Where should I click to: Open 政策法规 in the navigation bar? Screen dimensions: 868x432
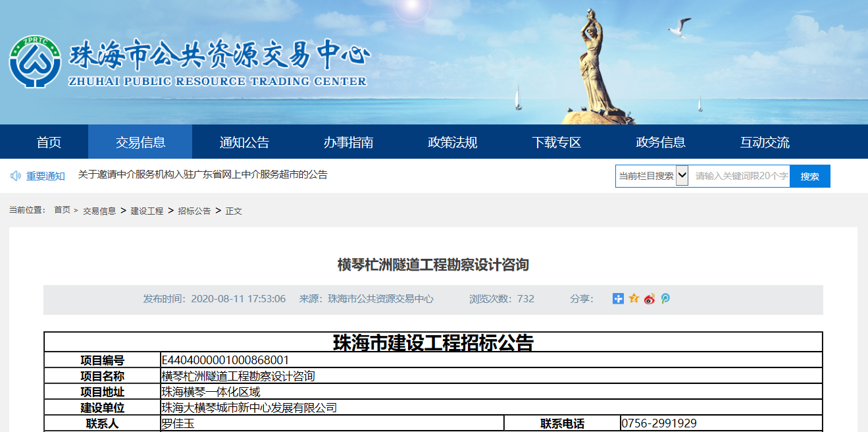click(x=452, y=142)
